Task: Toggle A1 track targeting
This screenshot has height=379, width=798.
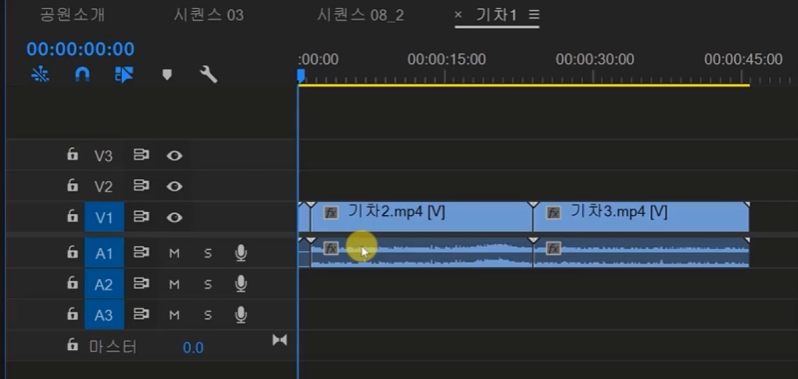Action: [104, 253]
